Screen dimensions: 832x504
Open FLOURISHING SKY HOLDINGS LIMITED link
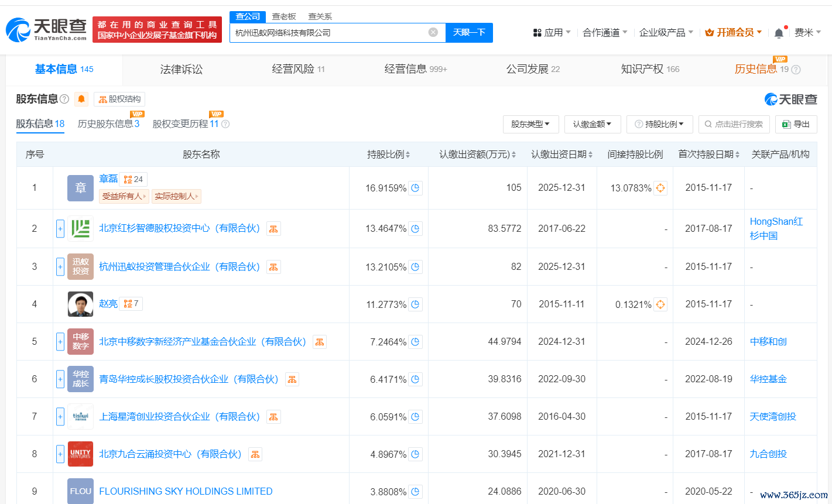tap(186, 491)
